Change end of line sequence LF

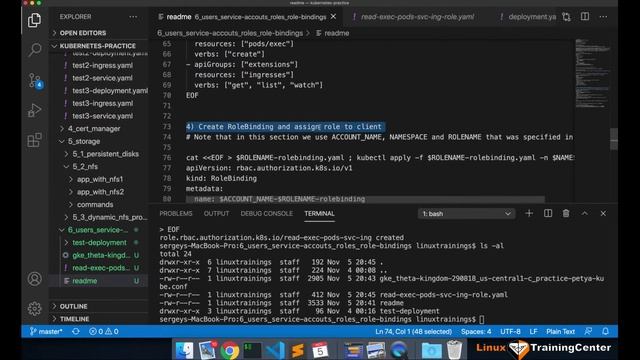pyautogui.click(x=533, y=331)
